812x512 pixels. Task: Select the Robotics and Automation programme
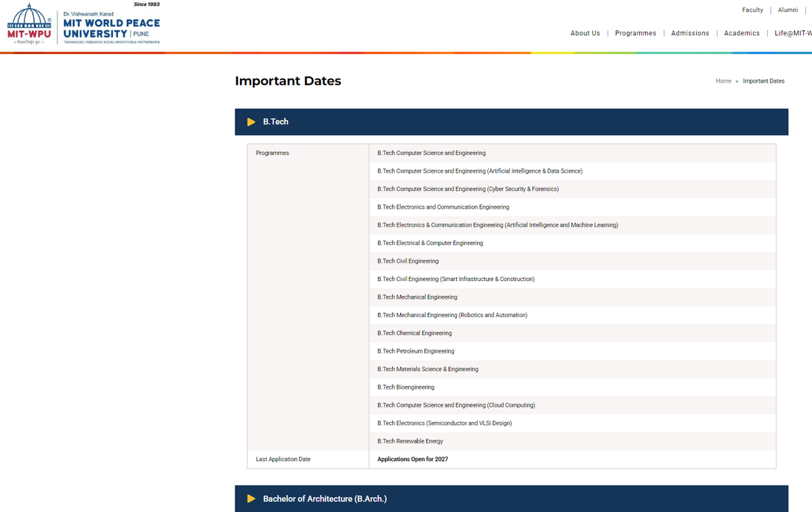click(x=573, y=315)
